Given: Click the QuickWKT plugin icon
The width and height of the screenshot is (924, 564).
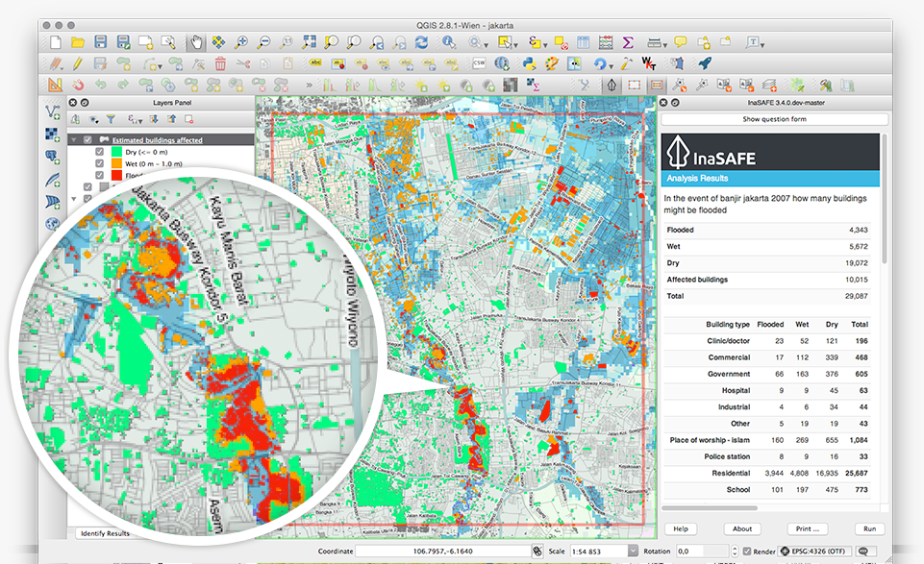Looking at the screenshot, I should pyautogui.click(x=649, y=63).
